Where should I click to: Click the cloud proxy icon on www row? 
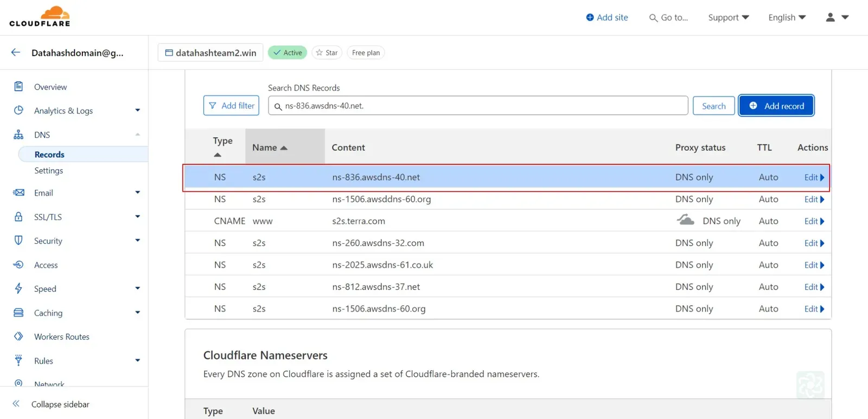click(685, 220)
